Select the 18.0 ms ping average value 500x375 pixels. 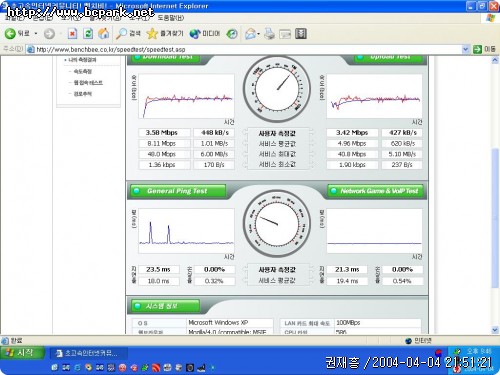click(x=159, y=281)
